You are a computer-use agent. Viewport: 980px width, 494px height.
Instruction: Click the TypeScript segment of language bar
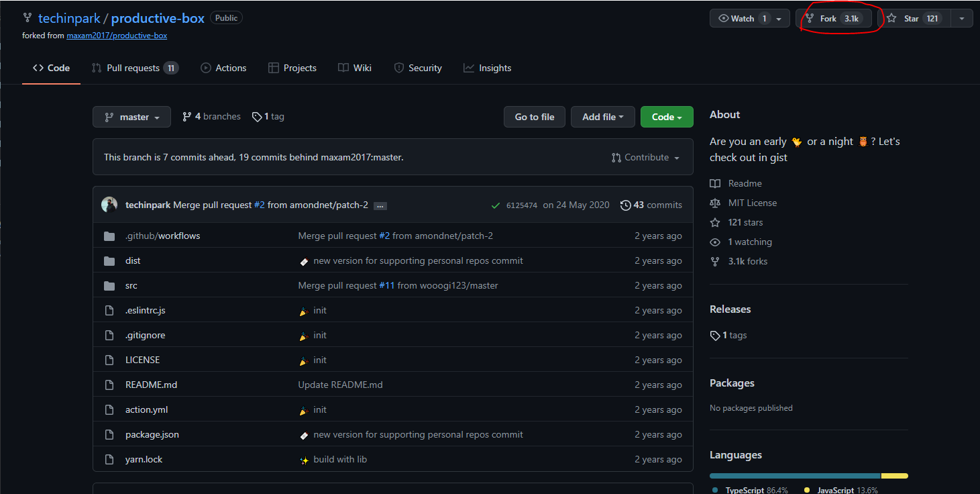[795, 476]
